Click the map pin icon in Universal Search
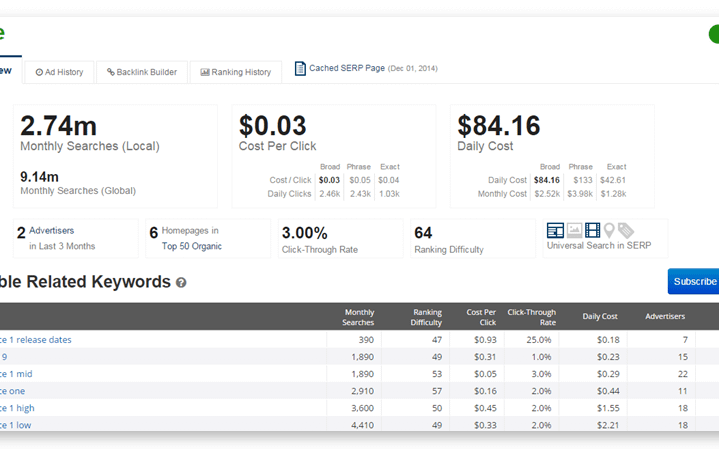 point(609,230)
